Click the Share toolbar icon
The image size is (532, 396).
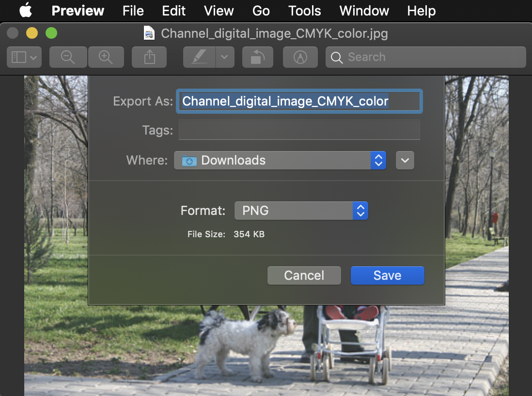[x=149, y=57]
